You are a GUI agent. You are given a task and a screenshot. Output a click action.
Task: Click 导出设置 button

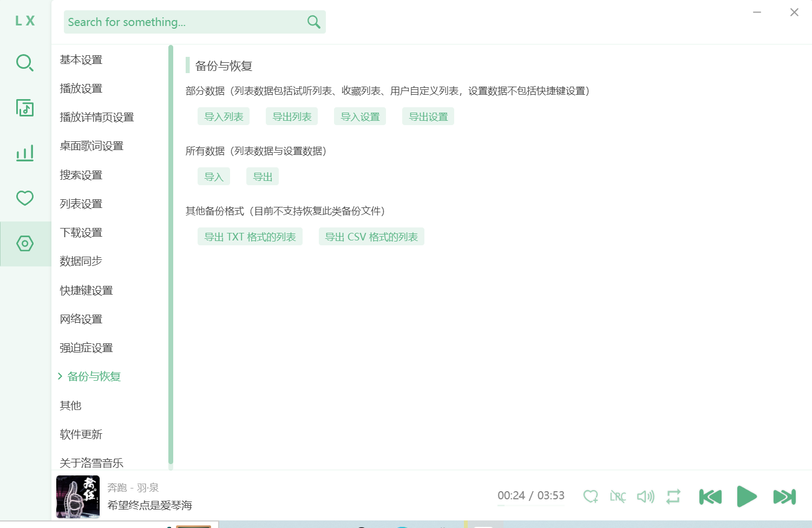428,116
